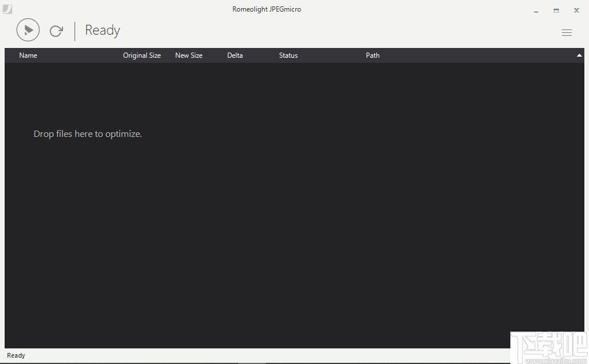
Task: Maximize the JPEGmicro window
Action: coord(556,10)
